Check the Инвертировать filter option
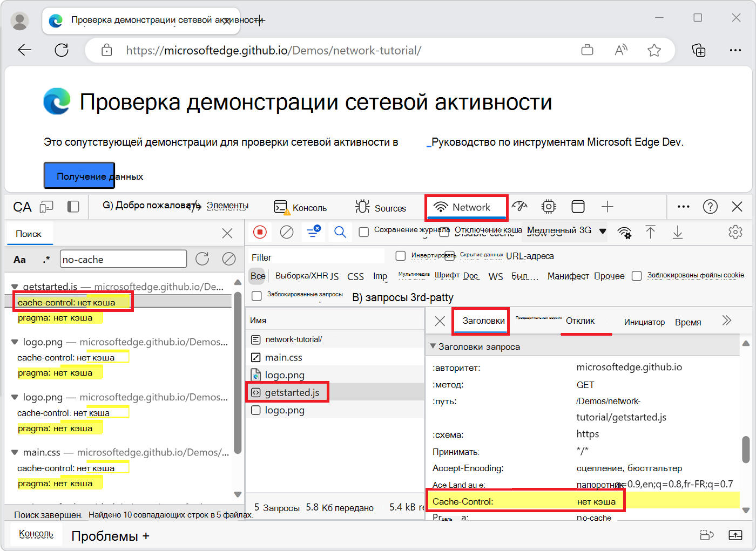The height and width of the screenshot is (551, 756). coord(400,256)
